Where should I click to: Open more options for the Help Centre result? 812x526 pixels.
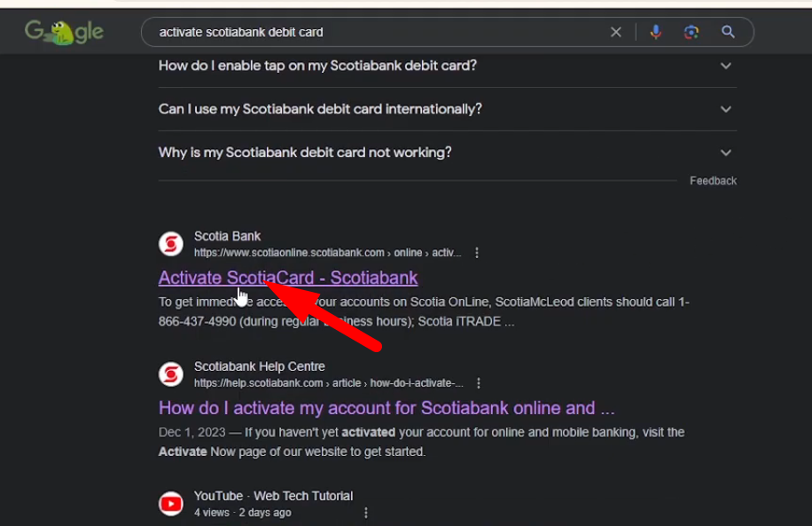[479, 383]
